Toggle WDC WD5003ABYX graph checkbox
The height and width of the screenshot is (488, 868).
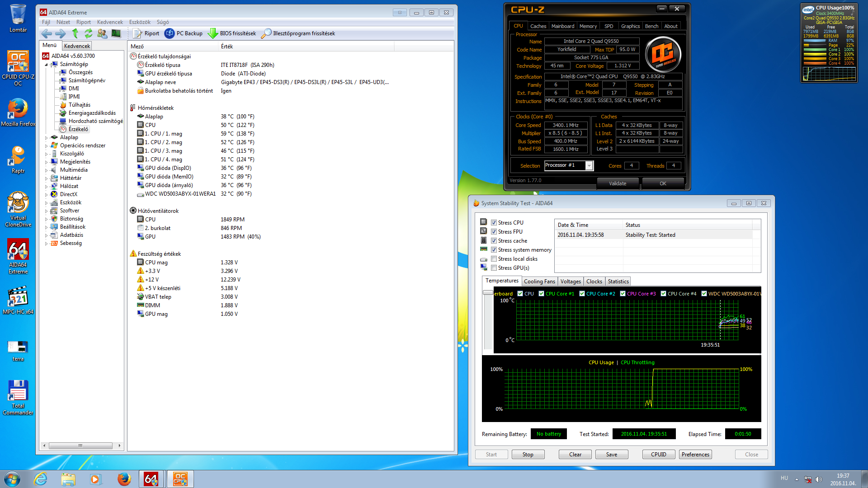click(x=704, y=294)
